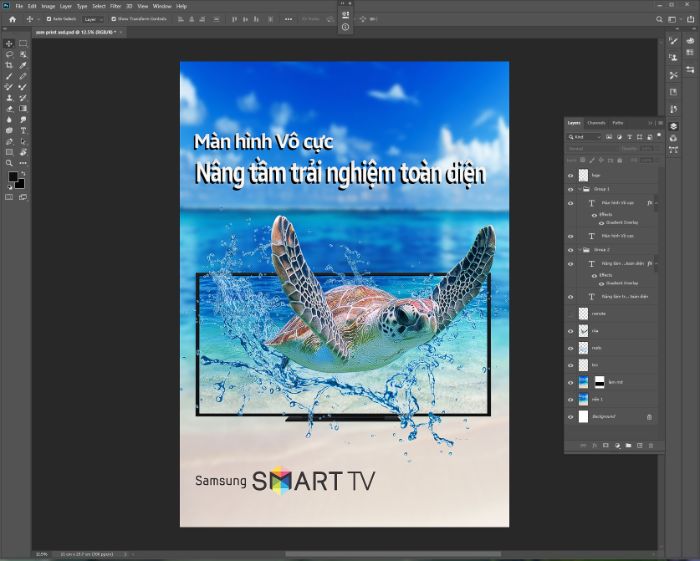Click create new group folder button
The image size is (700, 561).
tap(628, 446)
